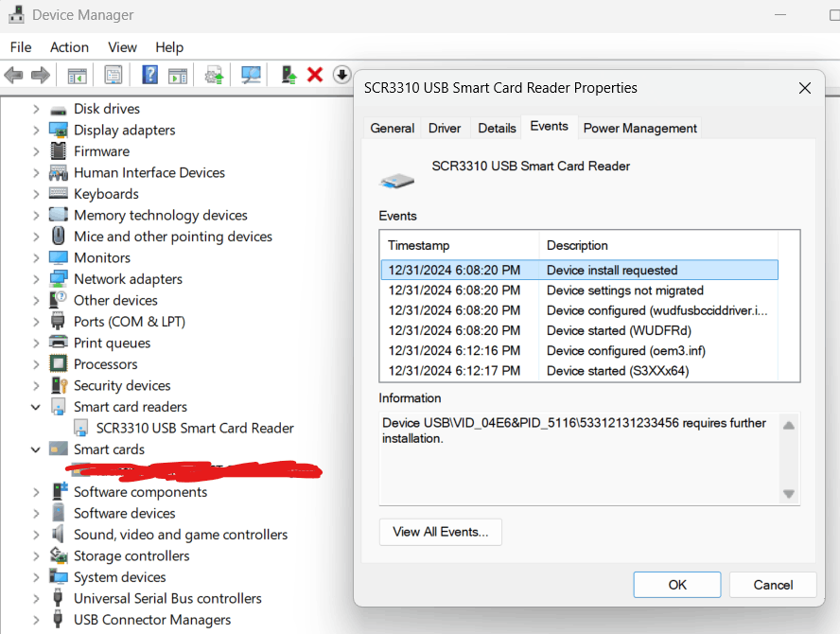Click the Update device driver toolbar icon
Image resolution: width=840 pixels, height=634 pixels.
tap(215, 75)
